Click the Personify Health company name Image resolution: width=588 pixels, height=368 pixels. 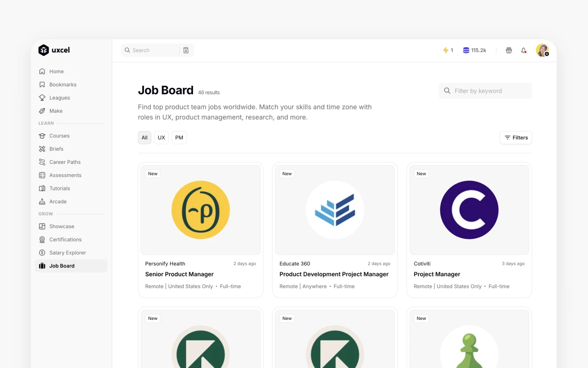tap(165, 263)
